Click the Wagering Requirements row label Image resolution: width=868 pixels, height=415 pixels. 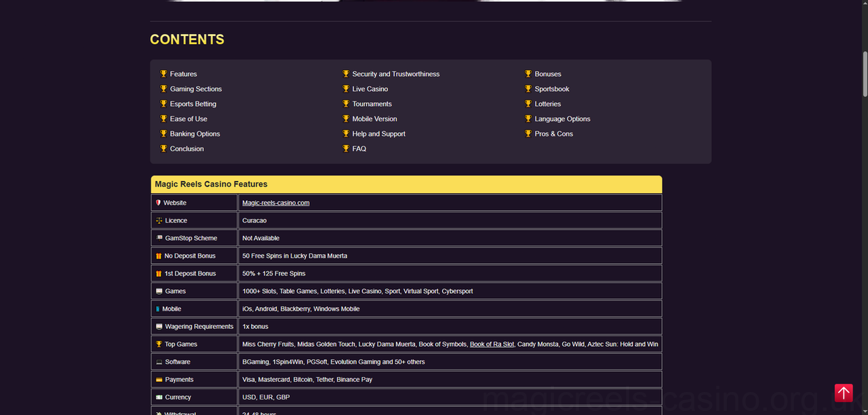click(199, 326)
